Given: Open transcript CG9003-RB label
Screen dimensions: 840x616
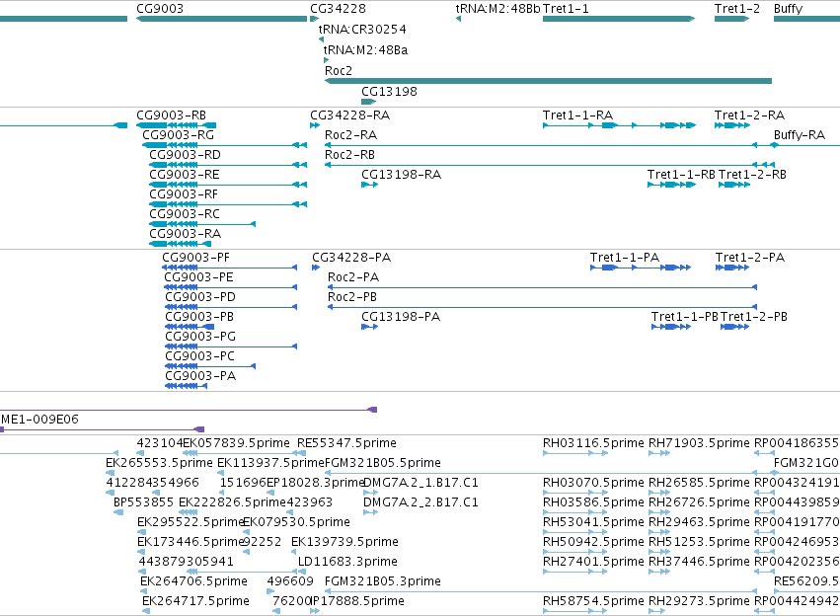Looking at the screenshot, I should pos(171,115).
